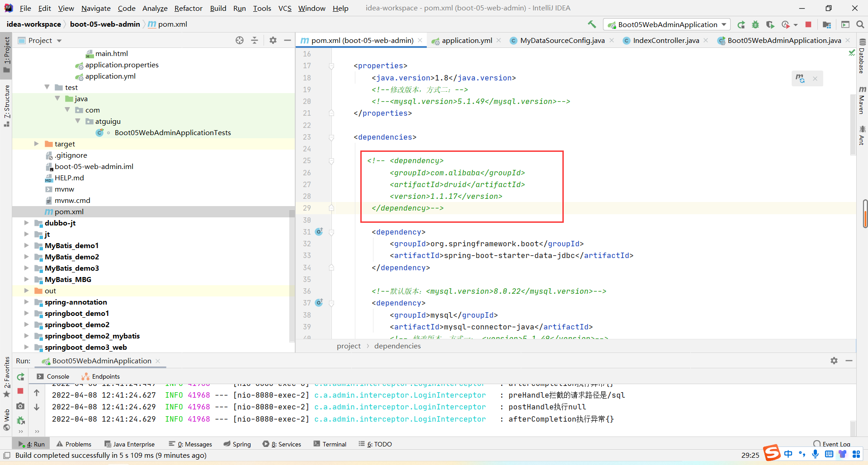Open the Terminal tool window button

tap(330, 444)
